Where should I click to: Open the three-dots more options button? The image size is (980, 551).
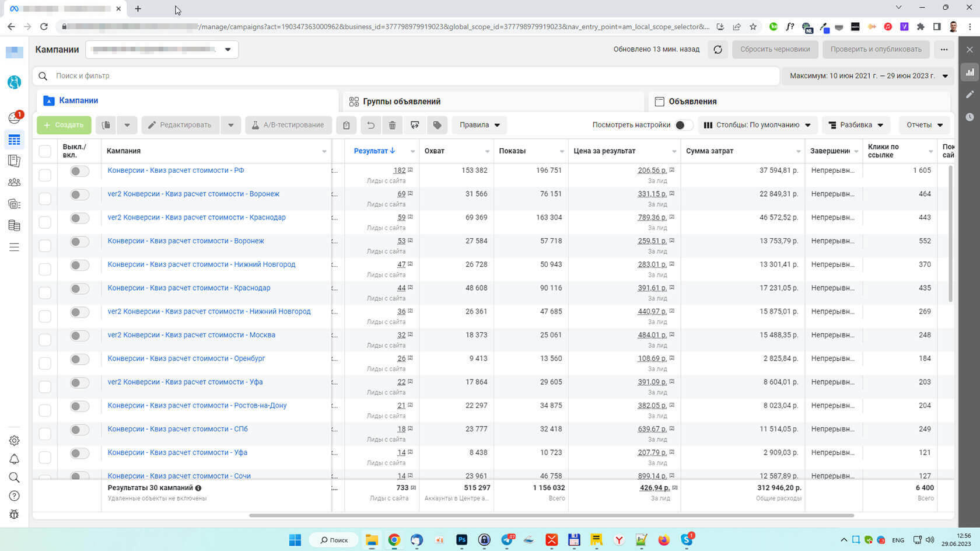(944, 50)
